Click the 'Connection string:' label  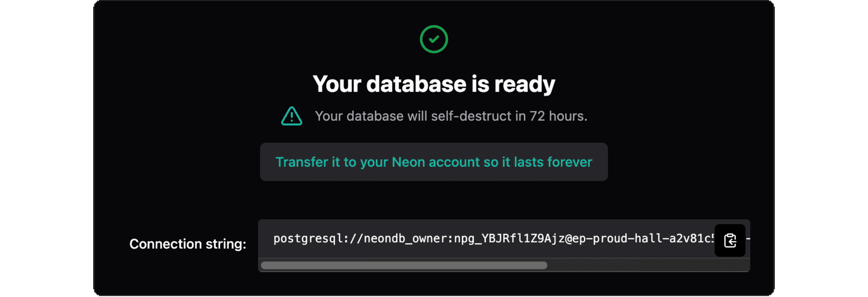tap(188, 244)
